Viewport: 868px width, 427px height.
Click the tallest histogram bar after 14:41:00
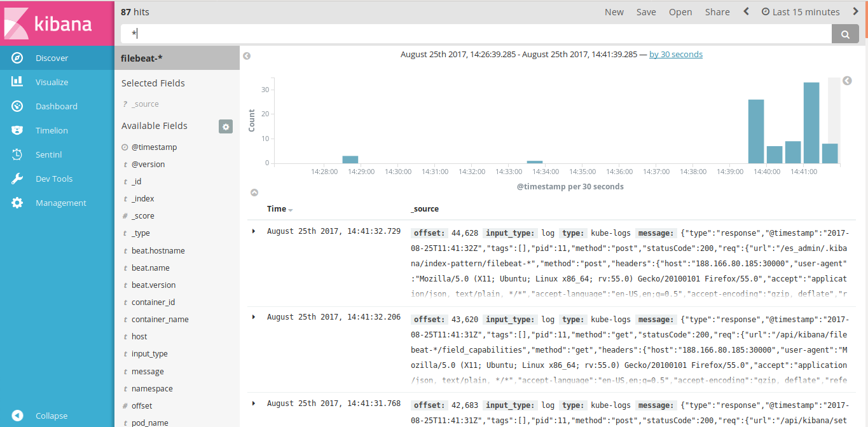click(811, 123)
